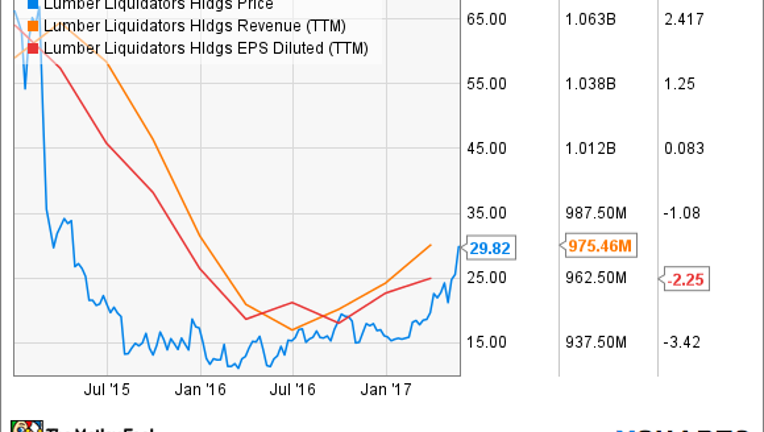764x432 pixels.
Task: Click the Jul '15 x-axis label
Action: (x=107, y=390)
